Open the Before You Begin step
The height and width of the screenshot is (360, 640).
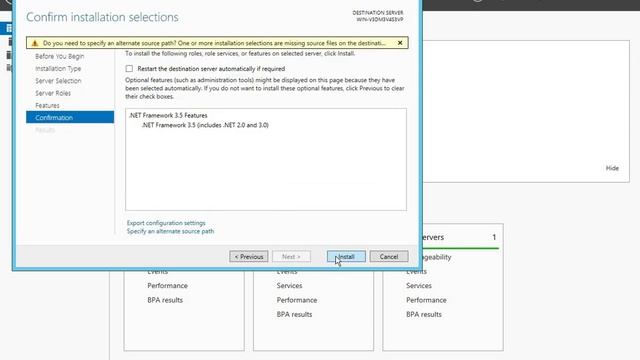click(60, 56)
